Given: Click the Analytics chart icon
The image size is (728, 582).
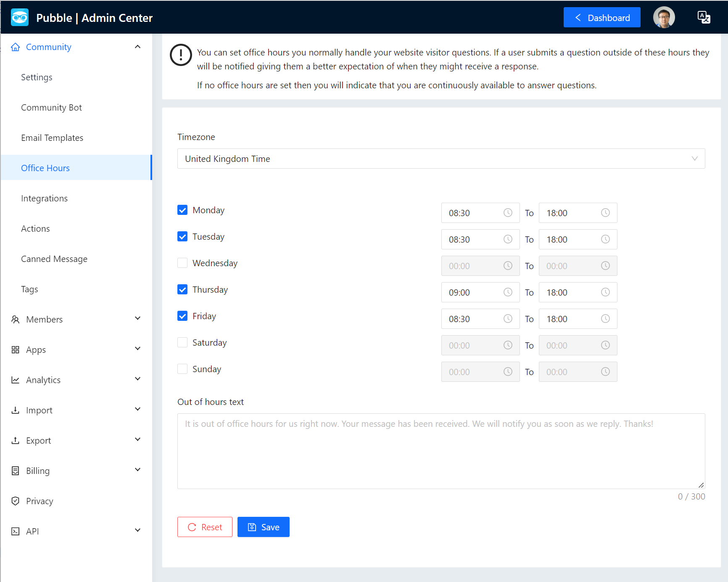Looking at the screenshot, I should point(16,380).
